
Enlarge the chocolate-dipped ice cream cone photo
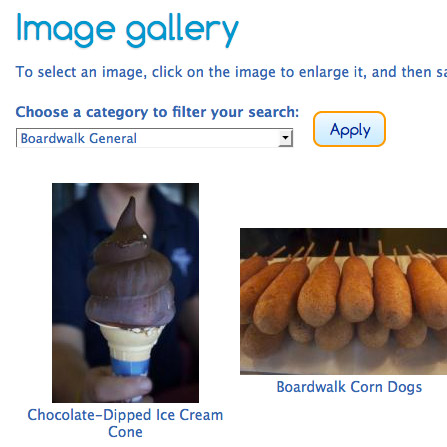(x=125, y=293)
